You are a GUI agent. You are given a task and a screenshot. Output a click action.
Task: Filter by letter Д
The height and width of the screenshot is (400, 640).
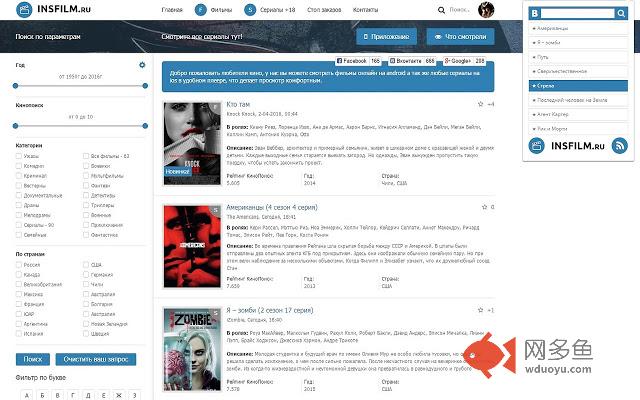[x=88, y=395]
